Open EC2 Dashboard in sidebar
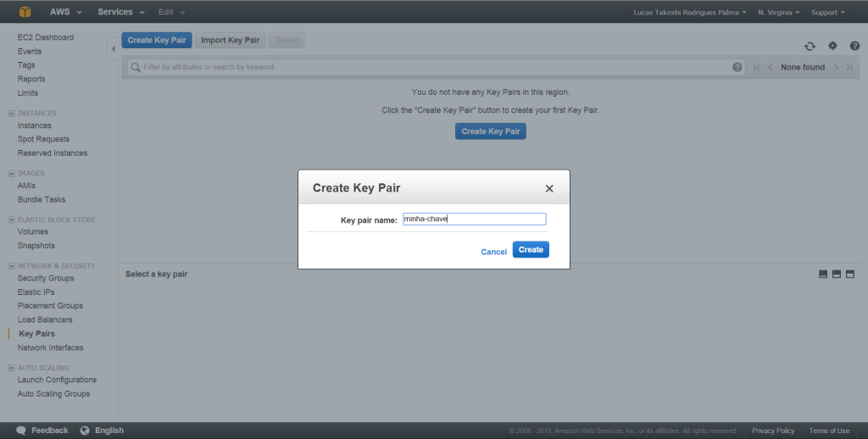The image size is (868, 439). click(x=46, y=37)
